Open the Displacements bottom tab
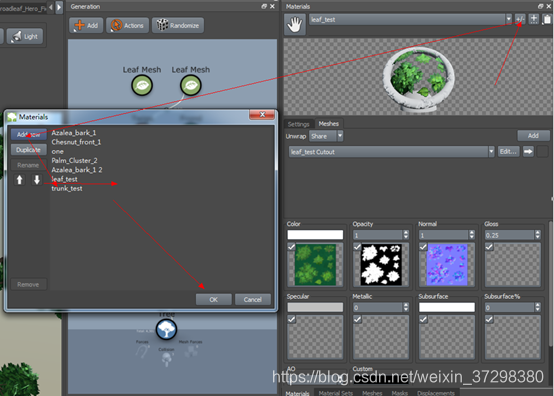 click(436, 393)
